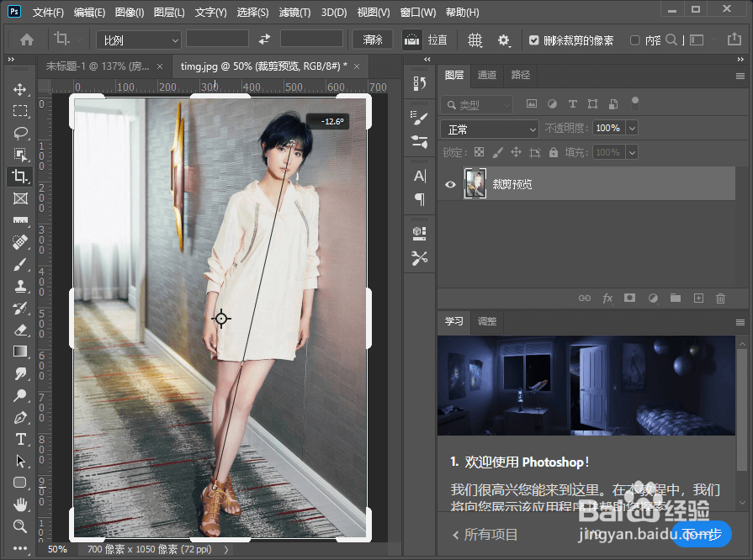Select the Brush tool
Screen dimensions: 753x560
[19, 264]
